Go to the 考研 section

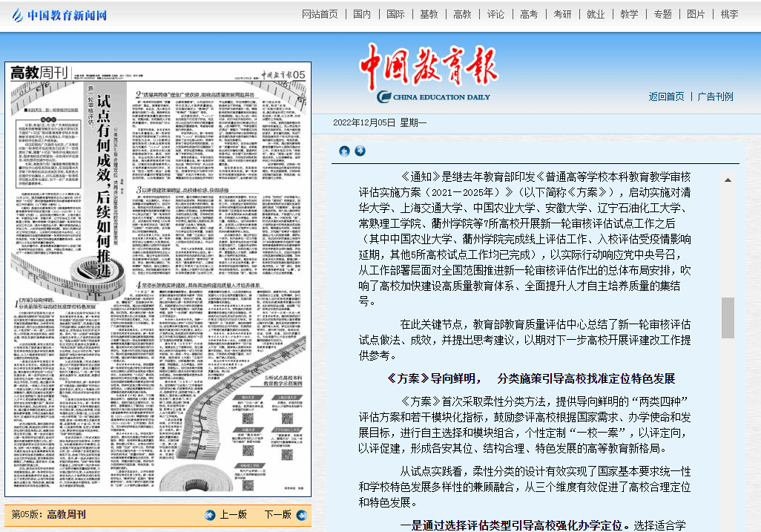[x=562, y=15]
